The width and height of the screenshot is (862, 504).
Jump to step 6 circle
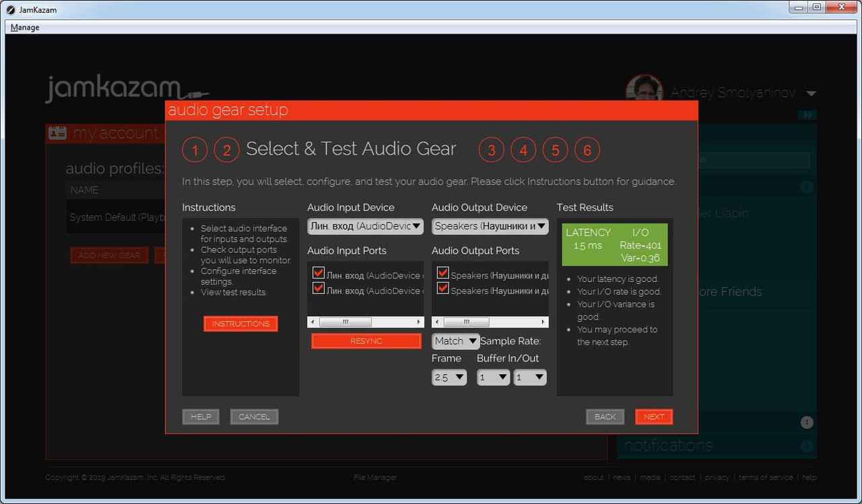(587, 150)
